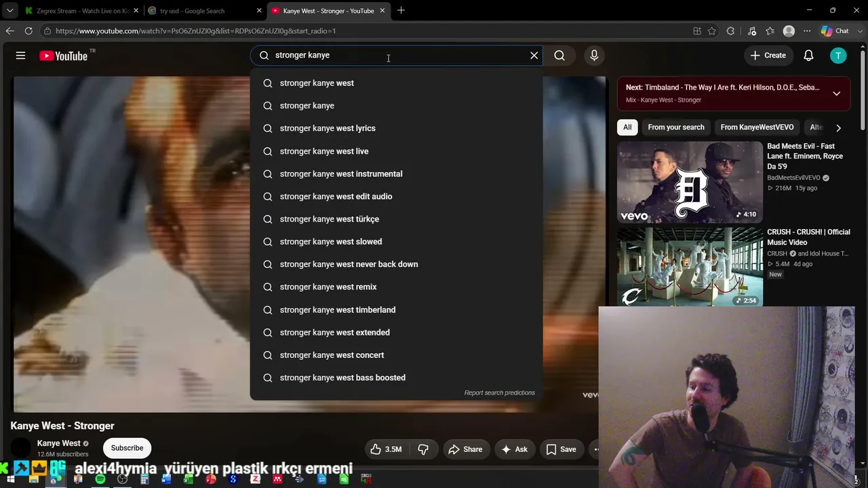Open OBS Studio from the taskbar
This screenshot has width=868, height=488.
click(x=122, y=479)
